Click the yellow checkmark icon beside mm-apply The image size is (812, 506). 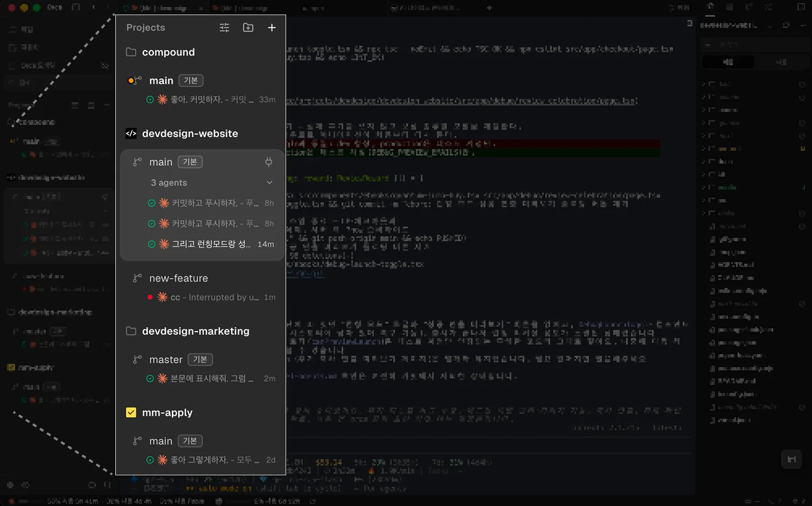pyautogui.click(x=131, y=412)
